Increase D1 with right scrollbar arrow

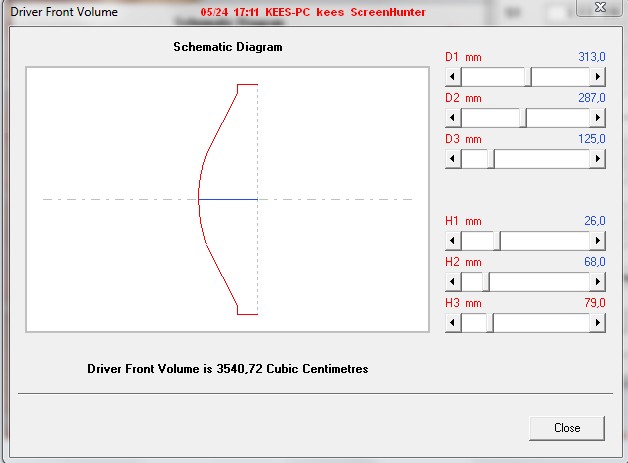[598, 76]
